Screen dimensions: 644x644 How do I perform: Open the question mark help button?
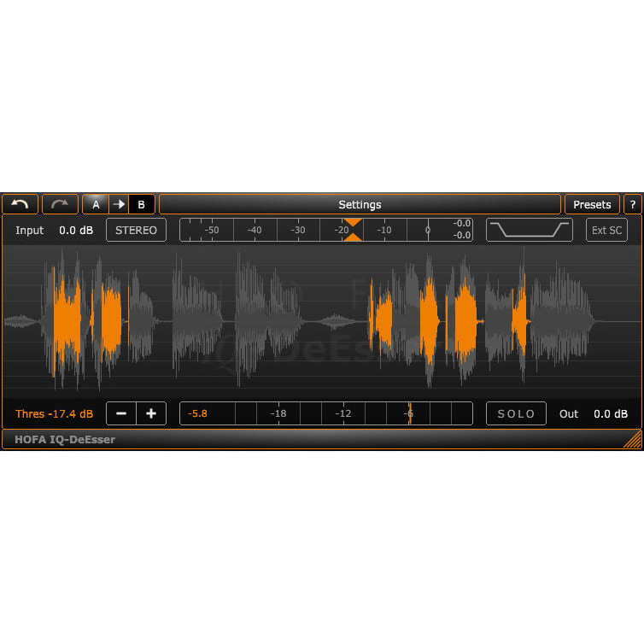tap(633, 204)
